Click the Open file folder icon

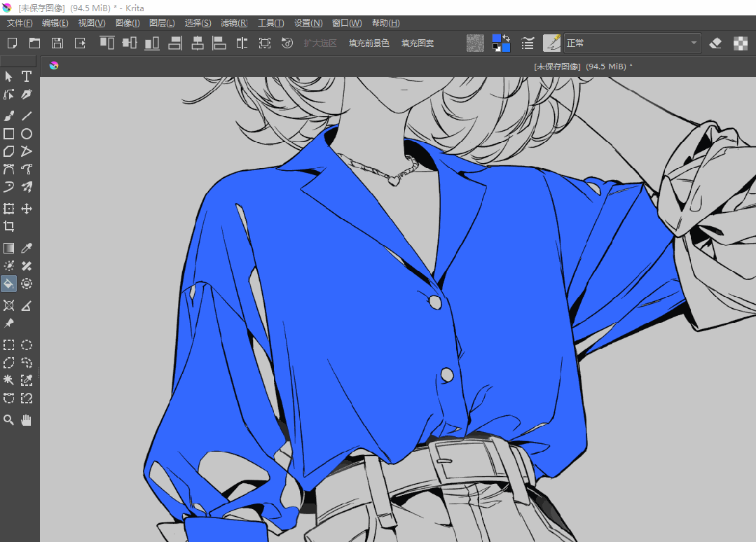(35, 43)
